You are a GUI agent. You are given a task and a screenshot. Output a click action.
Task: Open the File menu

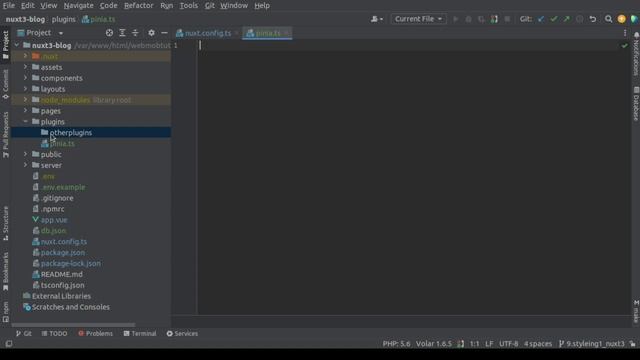click(x=9, y=6)
